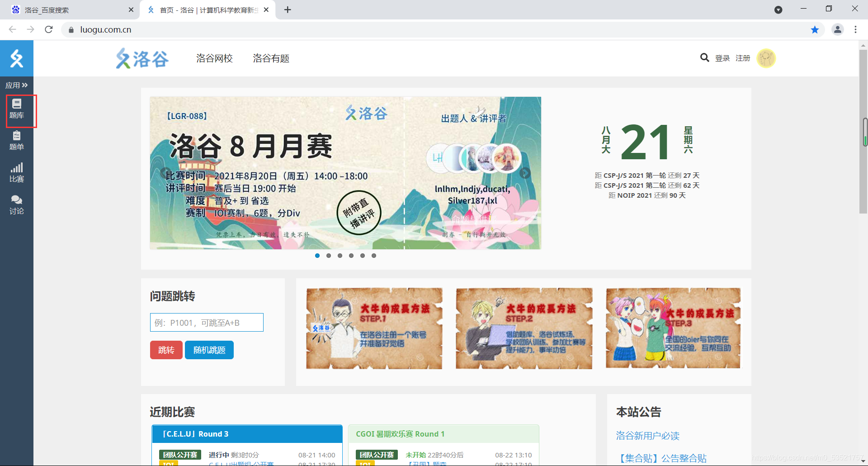Close the 洛谷_百度搜索 tab
The width and height of the screenshot is (868, 466).
(x=131, y=10)
